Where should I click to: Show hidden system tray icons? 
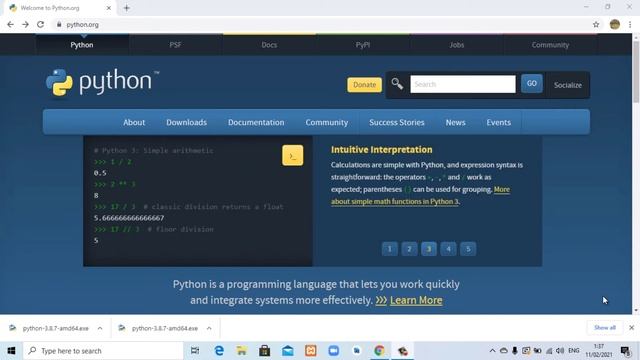click(492, 351)
